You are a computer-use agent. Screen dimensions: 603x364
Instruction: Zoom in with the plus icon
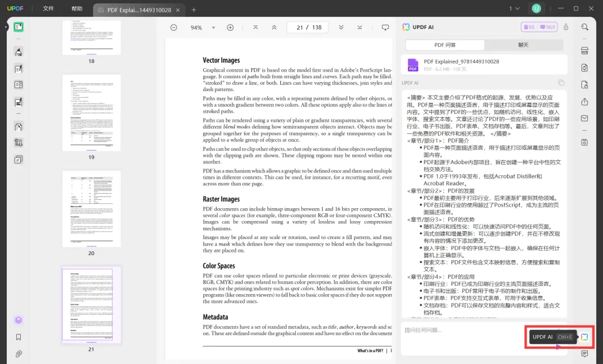click(230, 27)
